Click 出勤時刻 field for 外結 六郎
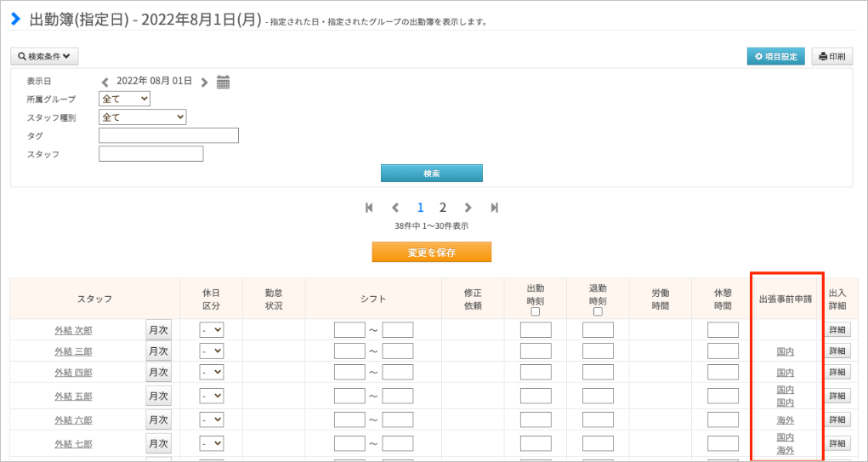Image resolution: width=868 pixels, height=462 pixels. tap(536, 420)
